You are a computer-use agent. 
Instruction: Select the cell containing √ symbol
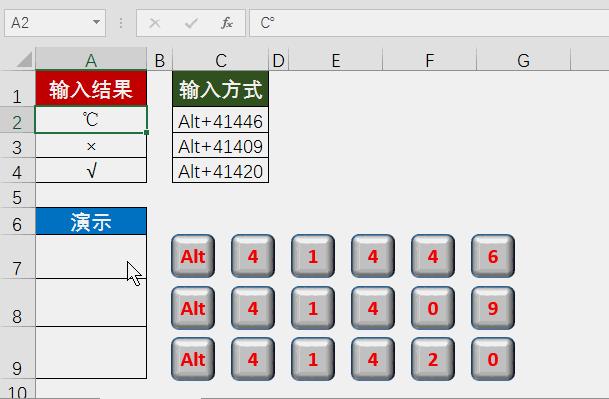pos(91,170)
